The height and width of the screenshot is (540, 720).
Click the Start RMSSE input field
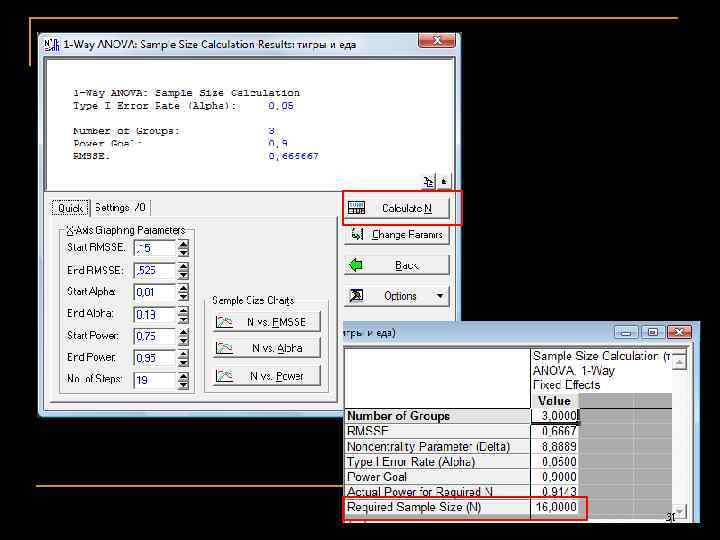pyautogui.click(x=155, y=248)
